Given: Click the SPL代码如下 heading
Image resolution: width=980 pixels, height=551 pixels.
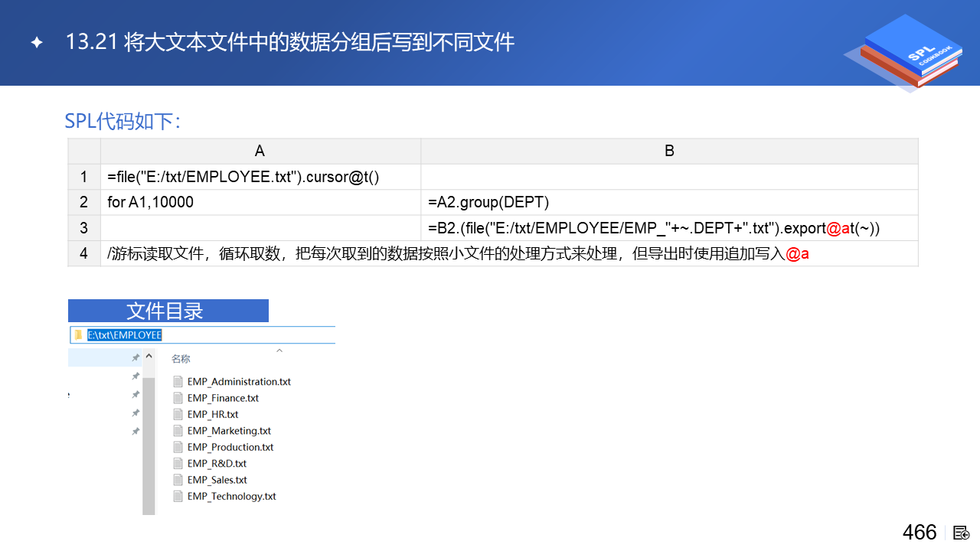Looking at the screenshot, I should point(122,121).
